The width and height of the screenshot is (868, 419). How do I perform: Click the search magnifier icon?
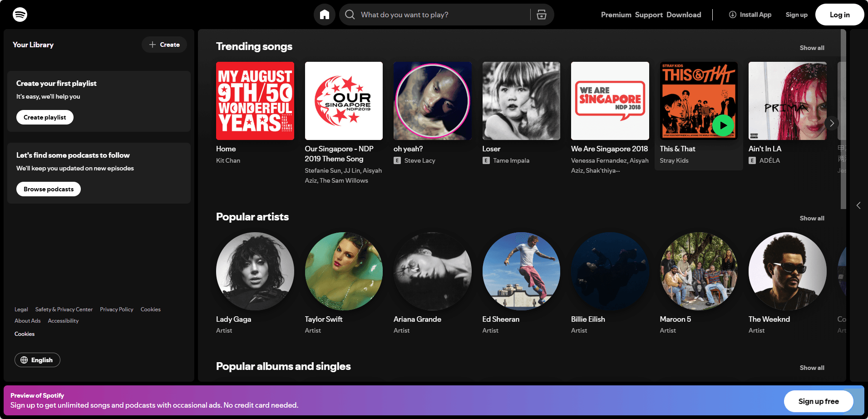click(x=350, y=15)
